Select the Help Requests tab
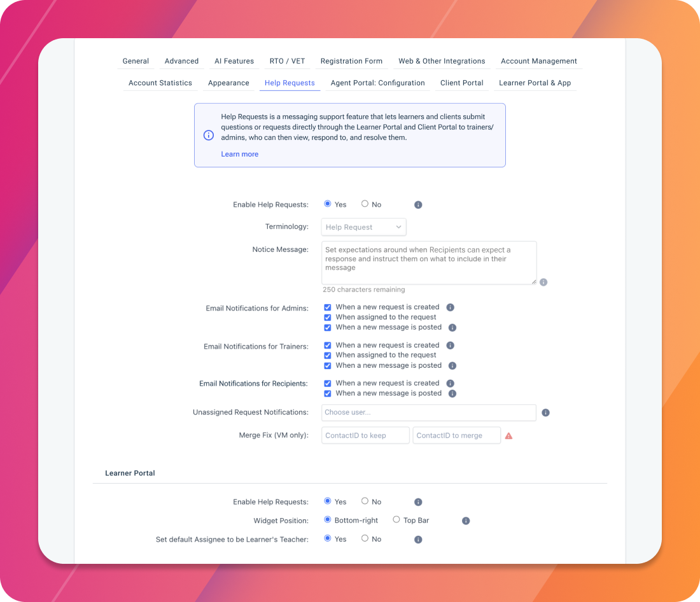This screenshot has width=700, height=602. pos(290,83)
